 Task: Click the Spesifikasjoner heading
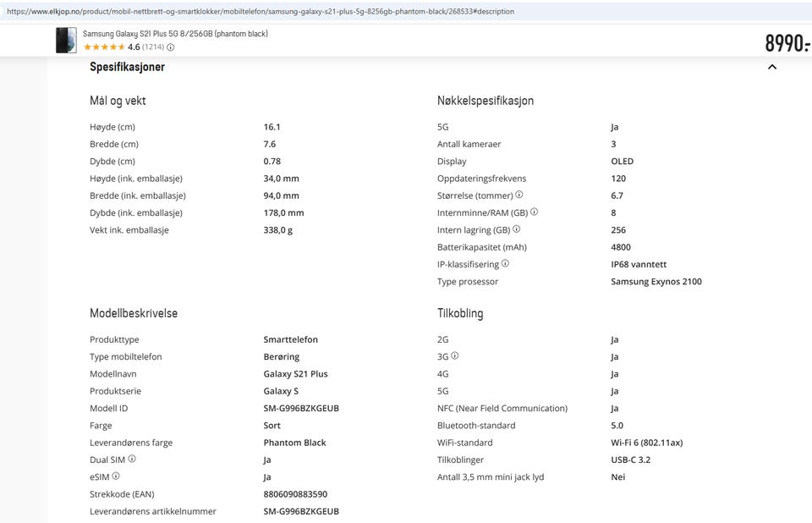coord(127,67)
